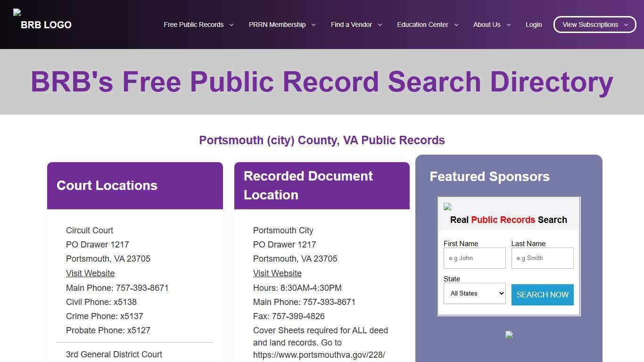Open the About Us menu
Viewport: 644px width, 362px height.
(x=487, y=25)
